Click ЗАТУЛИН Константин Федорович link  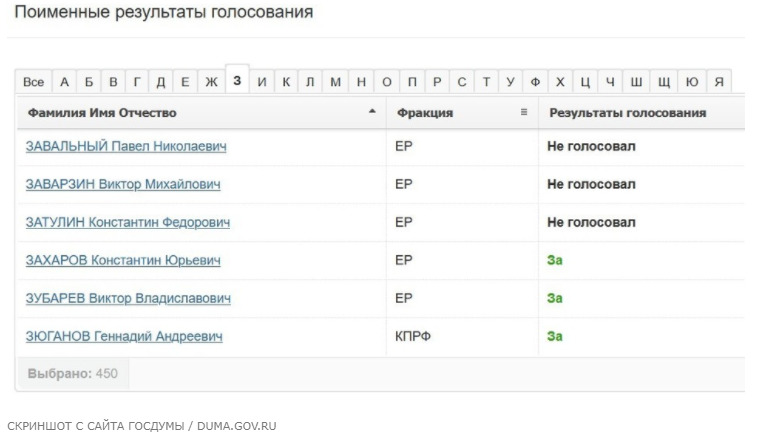[x=128, y=223]
